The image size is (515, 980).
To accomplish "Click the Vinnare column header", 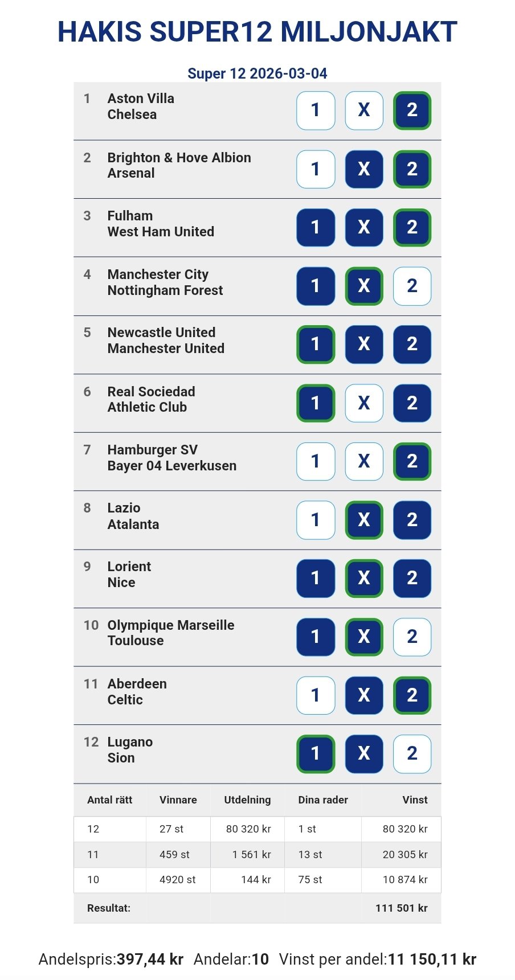I will pyautogui.click(x=178, y=800).
